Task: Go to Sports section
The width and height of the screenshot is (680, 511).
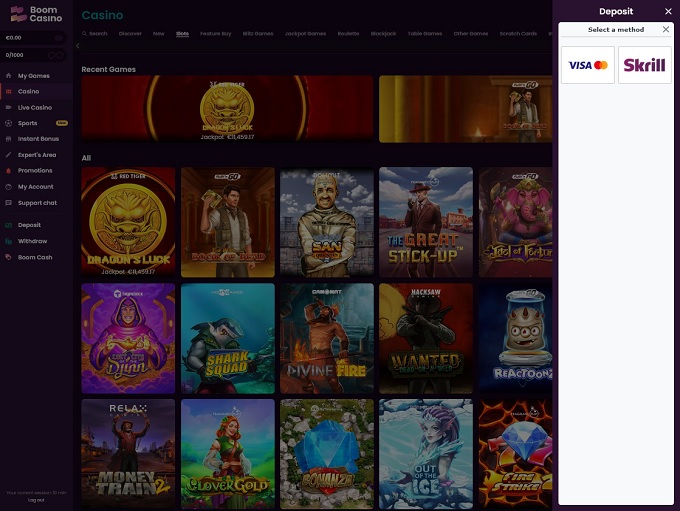Action: [x=27, y=123]
